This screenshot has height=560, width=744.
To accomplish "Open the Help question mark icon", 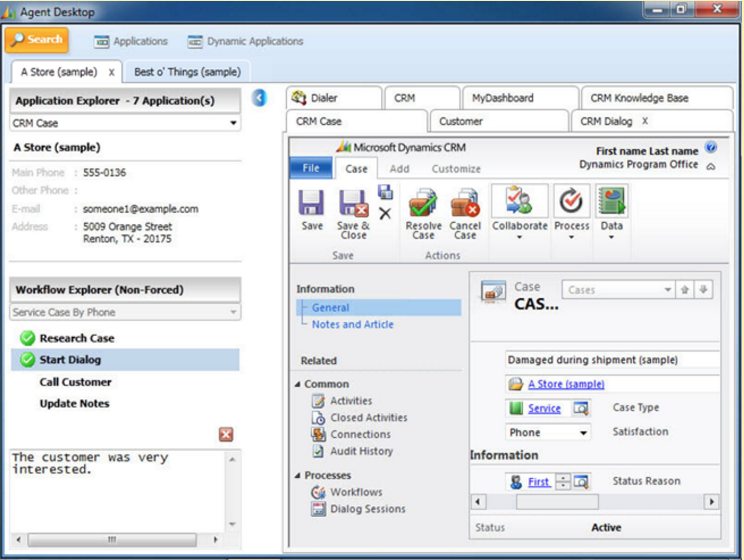I will tap(711, 147).
